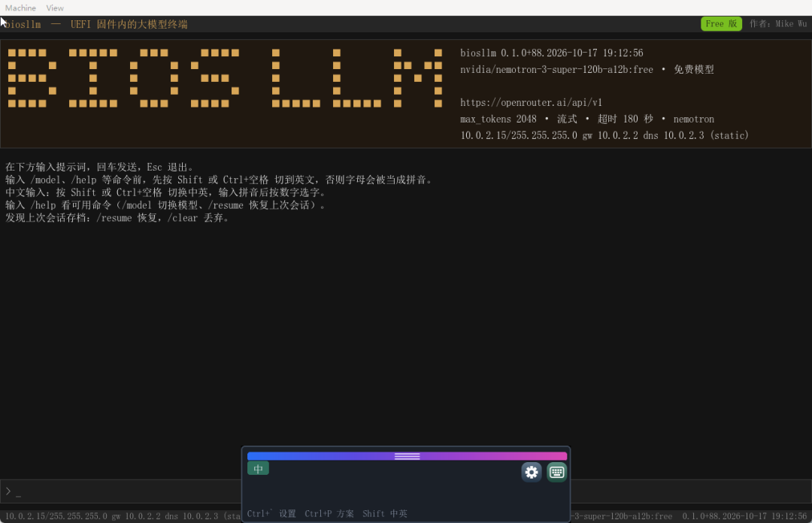812x523 pixels.
Task: Click the 作者: Mike Wu text
Action: coord(778,24)
